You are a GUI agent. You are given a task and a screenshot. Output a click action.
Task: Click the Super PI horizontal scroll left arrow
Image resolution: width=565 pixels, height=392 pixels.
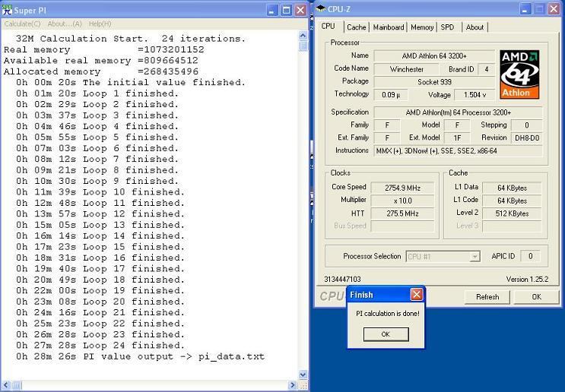coord(5,385)
